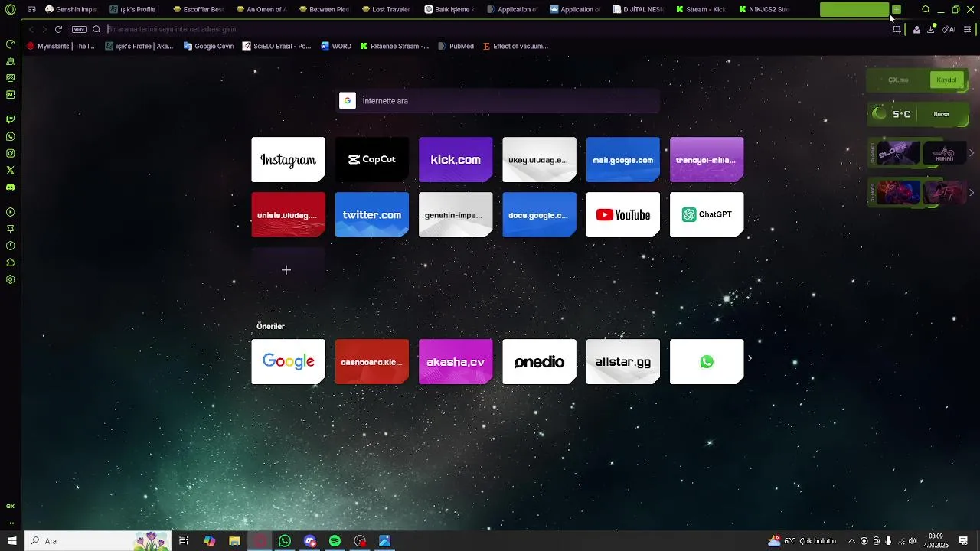Open Google Çeviri bookmark
The image size is (980, 551).
click(x=209, y=46)
